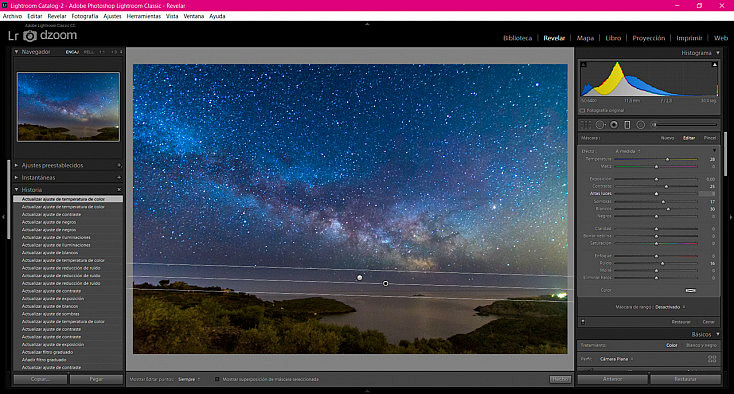Open the profile browser grid icon
The height and width of the screenshot is (394, 734).
coord(712,359)
